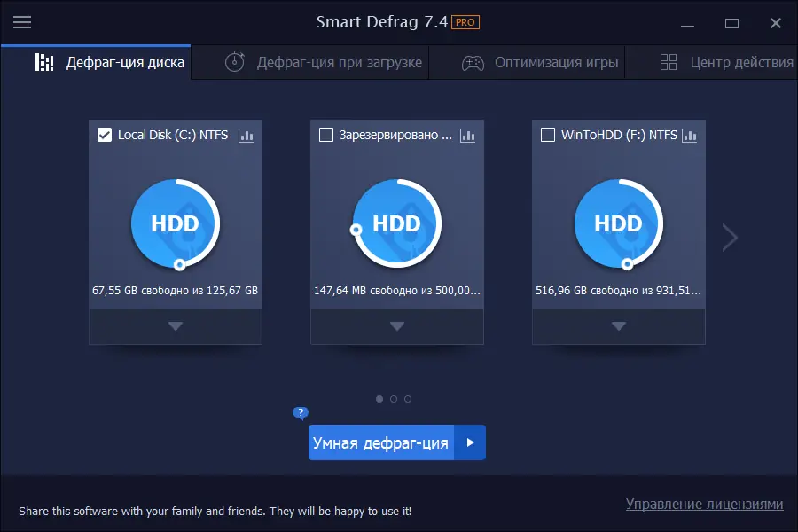Click the right chevron to show more drives
The width and height of the screenshot is (798, 532).
pos(729,237)
